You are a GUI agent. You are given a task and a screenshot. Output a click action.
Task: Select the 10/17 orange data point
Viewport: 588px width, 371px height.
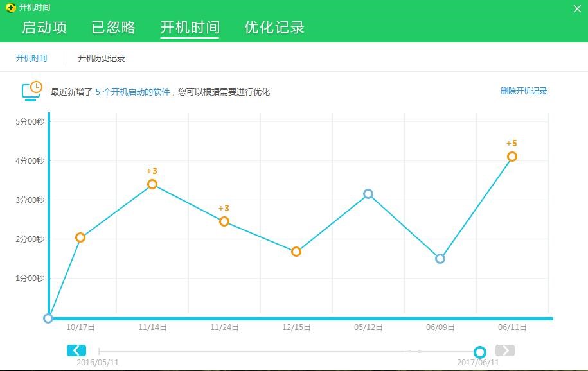pos(80,237)
